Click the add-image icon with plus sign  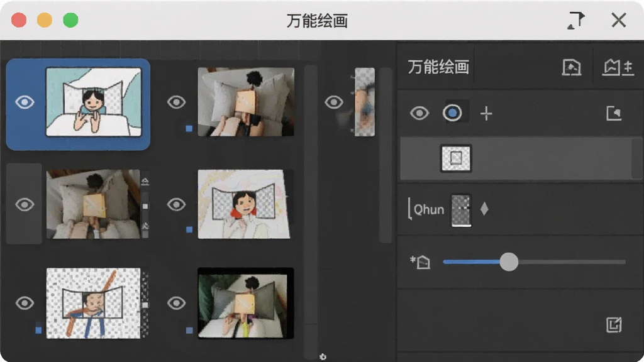point(618,67)
